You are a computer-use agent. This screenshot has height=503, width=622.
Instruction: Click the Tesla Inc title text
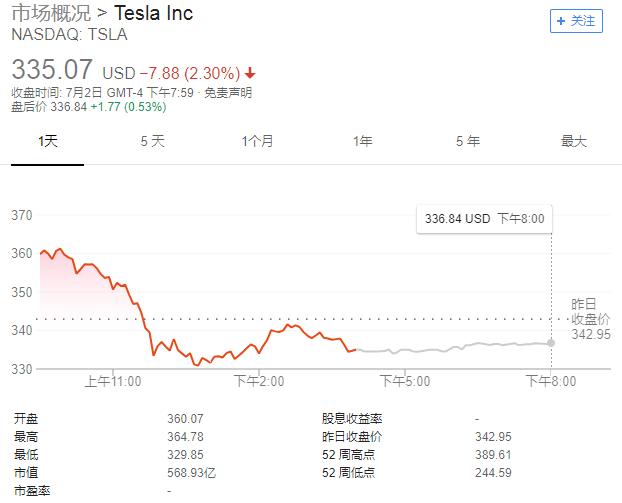[x=154, y=13]
